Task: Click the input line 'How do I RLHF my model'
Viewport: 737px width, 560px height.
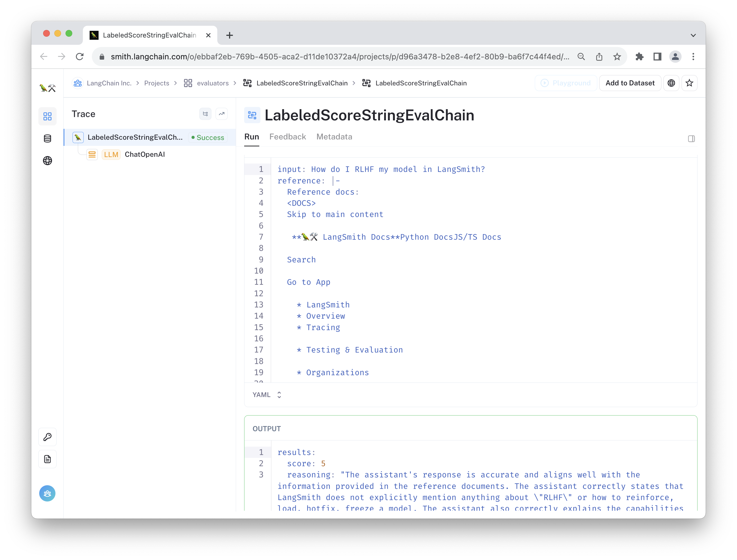Action: coord(381,169)
